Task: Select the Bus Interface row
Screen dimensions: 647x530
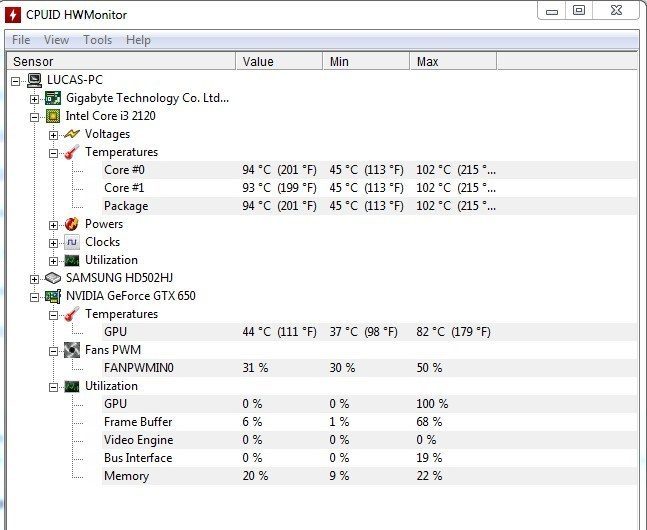Action: pyautogui.click(x=369, y=458)
